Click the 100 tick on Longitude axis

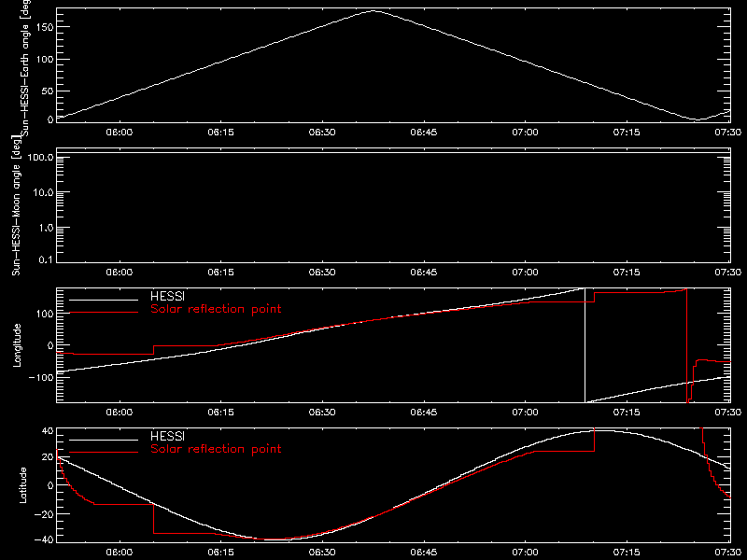pyautogui.click(x=44, y=314)
